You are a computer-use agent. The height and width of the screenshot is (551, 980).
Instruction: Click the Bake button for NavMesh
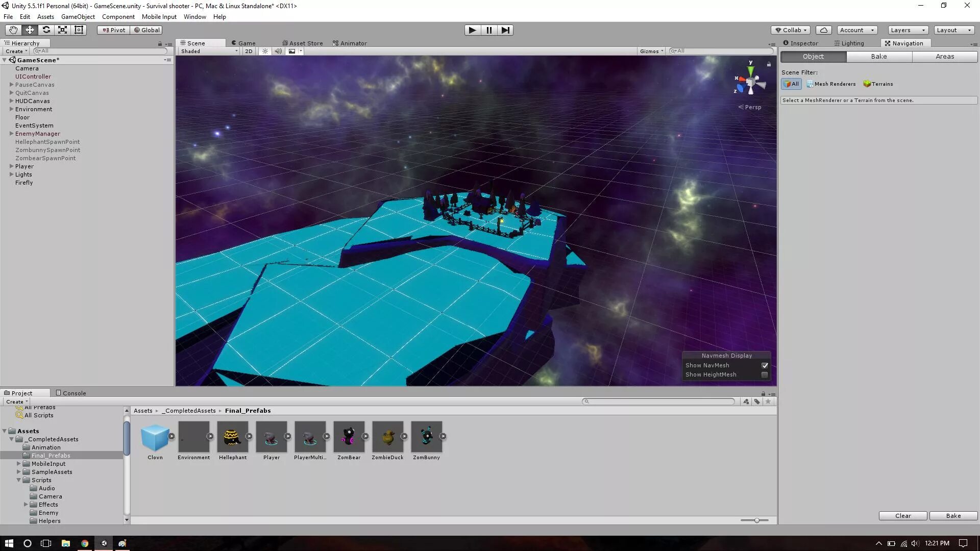tap(954, 515)
